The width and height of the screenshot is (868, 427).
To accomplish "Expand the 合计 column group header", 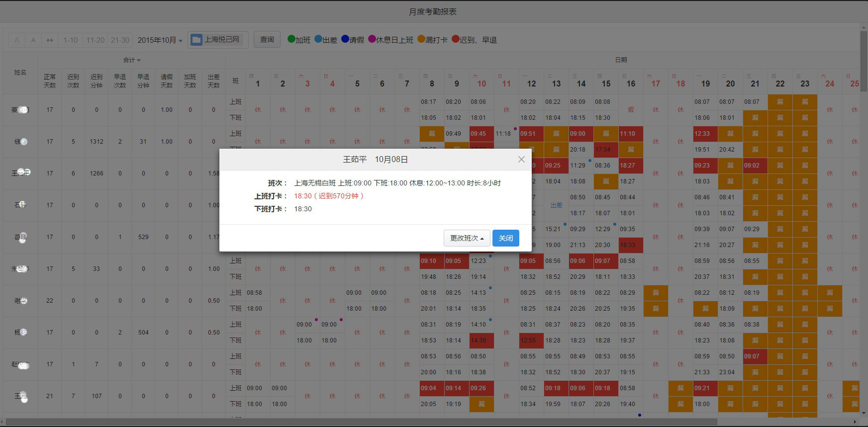I will tap(132, 60).
